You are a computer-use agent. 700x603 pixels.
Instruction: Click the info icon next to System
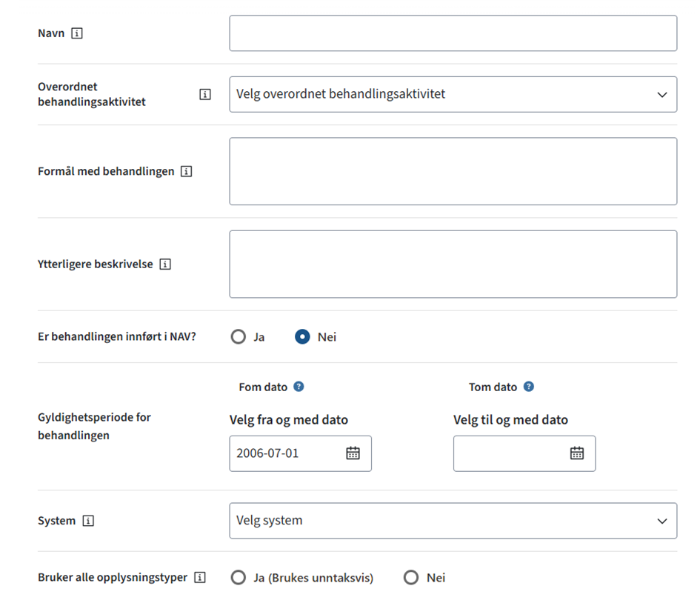(88, 522)
